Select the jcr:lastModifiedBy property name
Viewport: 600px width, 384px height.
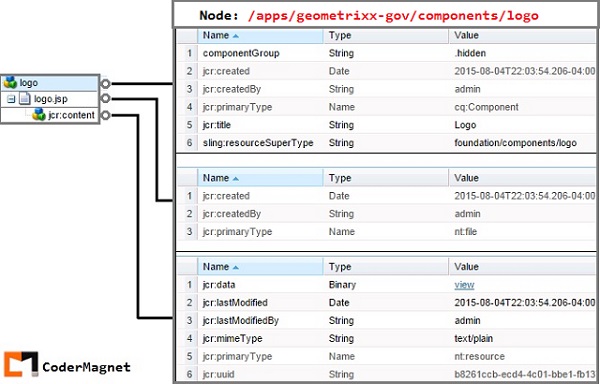tap(241, 321)
